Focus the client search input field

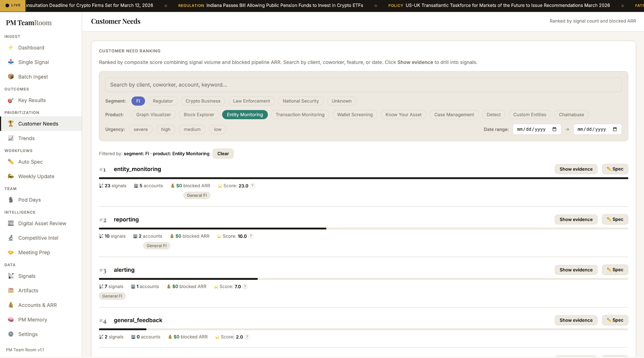363,85
